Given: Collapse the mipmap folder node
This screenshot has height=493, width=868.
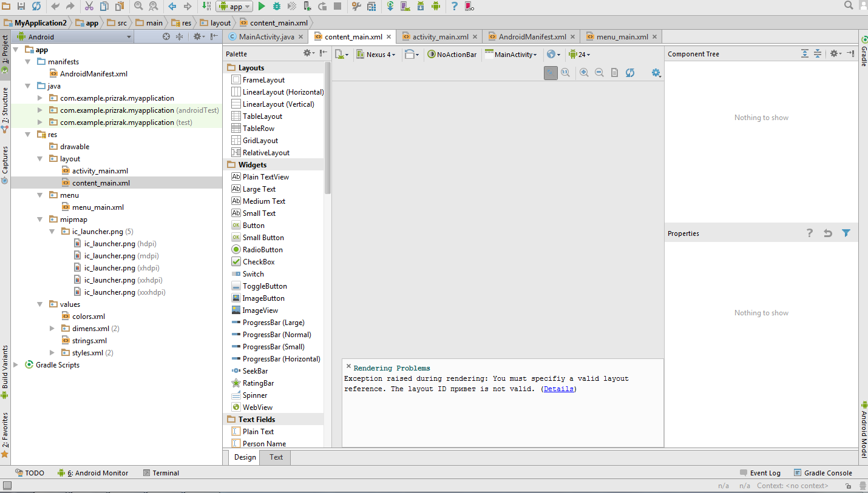Looking at the screenshot, I should click(40, 219).
